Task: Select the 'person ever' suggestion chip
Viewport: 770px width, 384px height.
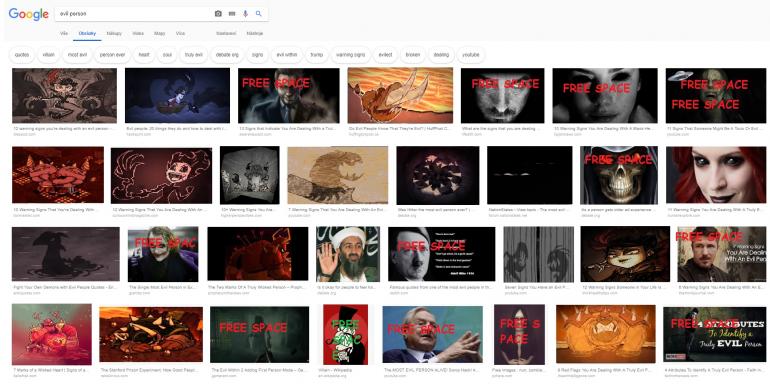Action: tap(112, 55)
